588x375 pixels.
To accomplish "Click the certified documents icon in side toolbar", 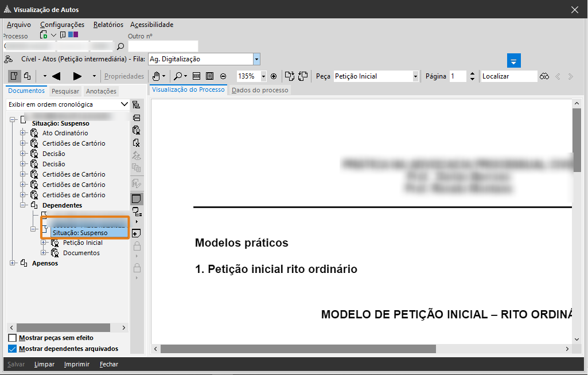I will tap(137, 130).
